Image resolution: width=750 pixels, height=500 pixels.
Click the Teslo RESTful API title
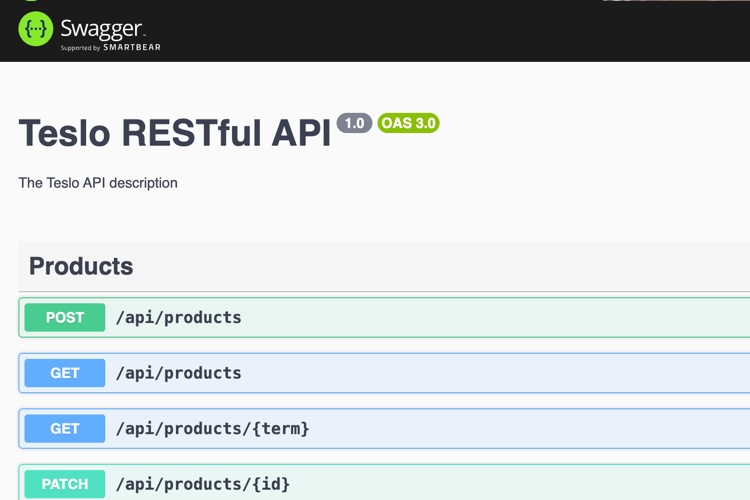tap(175, 133)
